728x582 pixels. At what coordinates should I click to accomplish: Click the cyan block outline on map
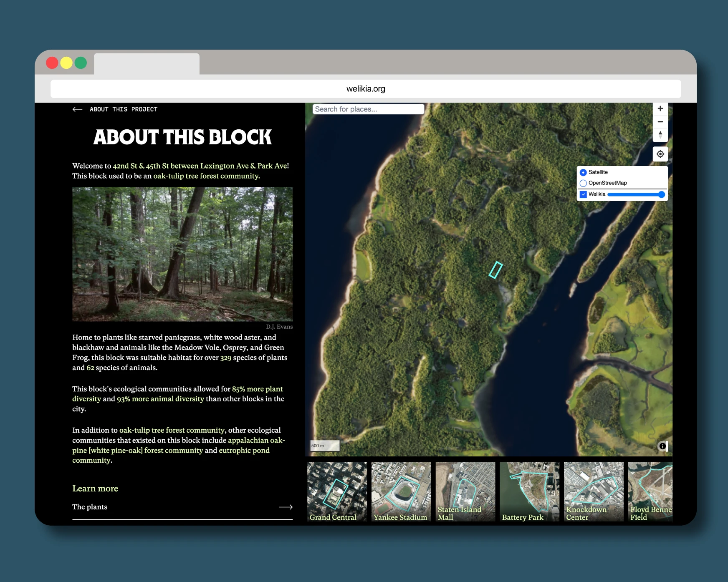(x=495, y=270)
